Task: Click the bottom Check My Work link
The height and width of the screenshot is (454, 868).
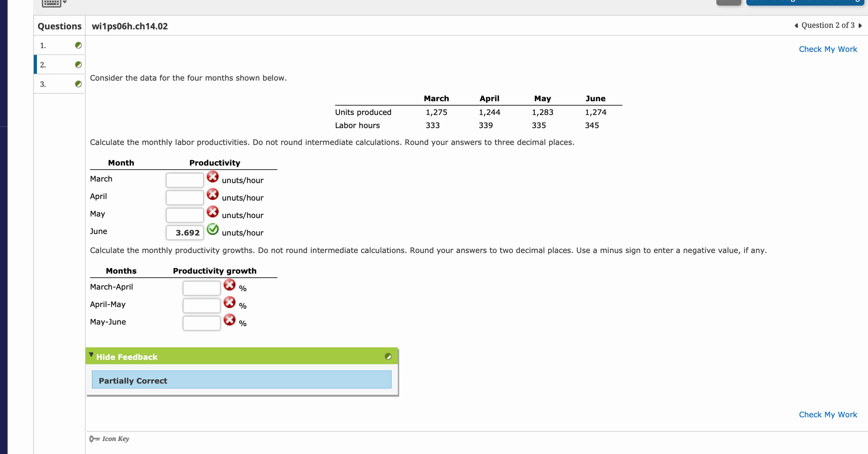Action: [x=828, y=414]
